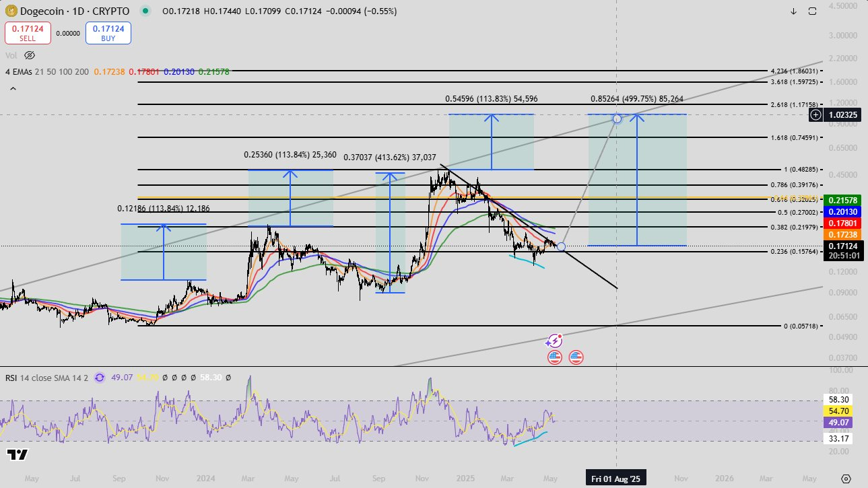Viewport: 868px width, 488px height.
Task: Click the TradingView logo
Action: 18,455
